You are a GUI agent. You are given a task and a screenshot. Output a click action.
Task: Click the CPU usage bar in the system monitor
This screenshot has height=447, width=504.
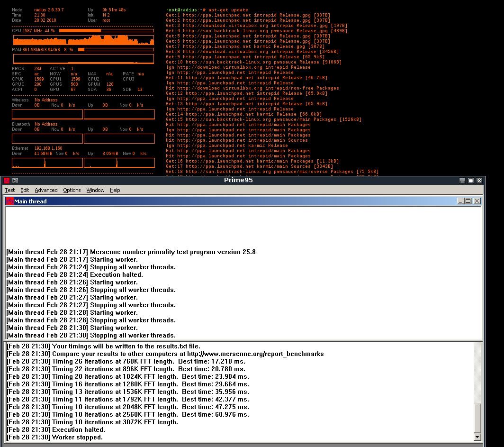click(107, 30)
